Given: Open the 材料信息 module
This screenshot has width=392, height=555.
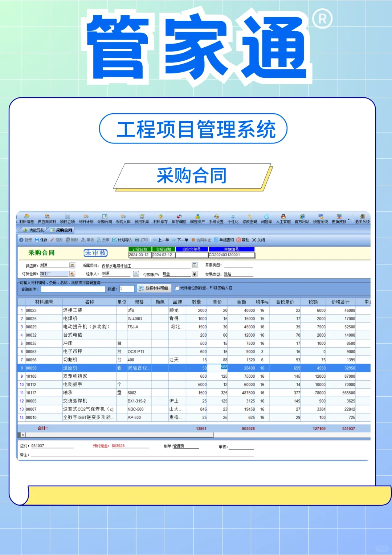Looking at the screenshot, I should (25, 219).
